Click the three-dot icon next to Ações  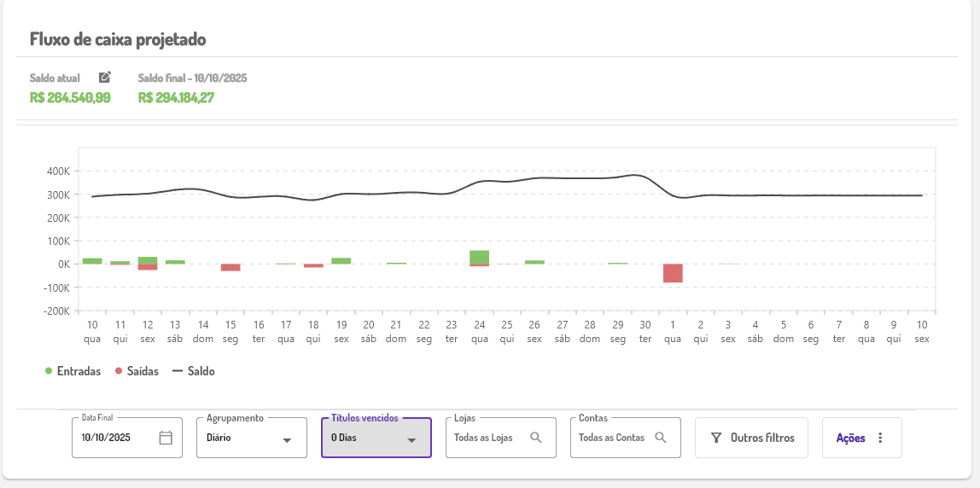880,438
